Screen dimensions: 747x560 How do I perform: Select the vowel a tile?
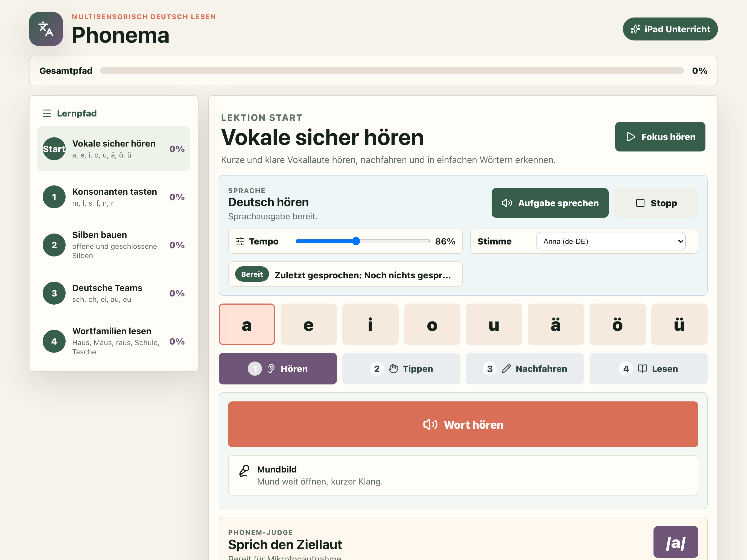[x=247, y=324]
